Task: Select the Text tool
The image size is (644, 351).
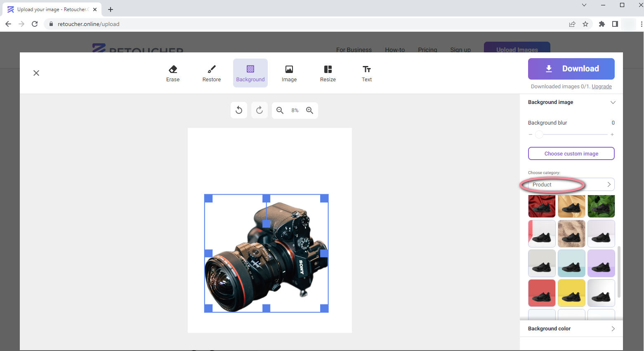Action: coord(366,73)
